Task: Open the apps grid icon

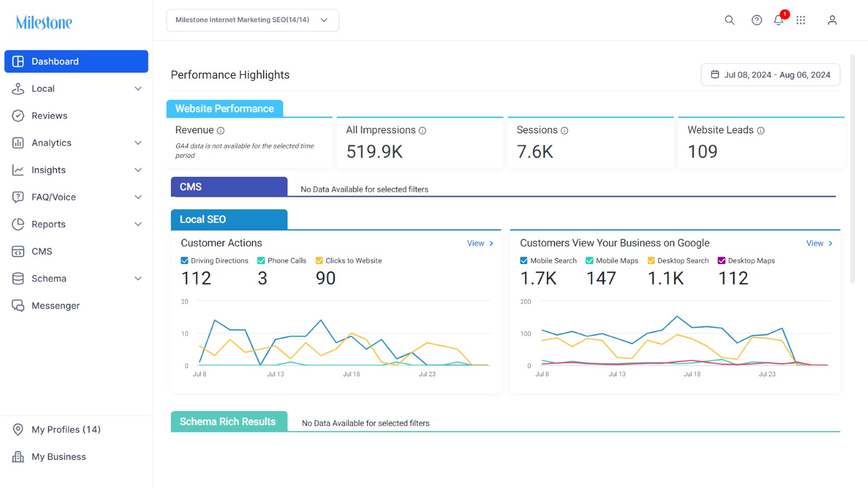Action: point(801,20)
